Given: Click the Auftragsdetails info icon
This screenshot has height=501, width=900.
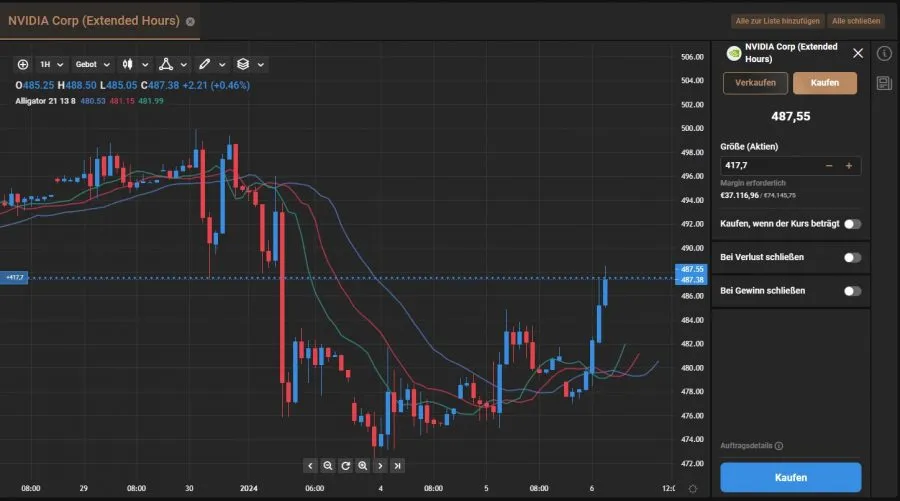Looking at the screenshot, I should (779, 446).
